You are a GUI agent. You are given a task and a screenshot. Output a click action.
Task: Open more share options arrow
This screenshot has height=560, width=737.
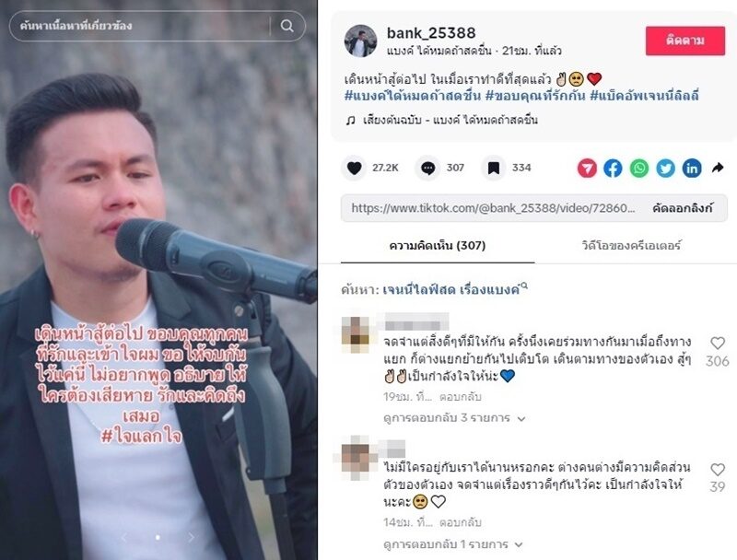[x=718, y=168]
